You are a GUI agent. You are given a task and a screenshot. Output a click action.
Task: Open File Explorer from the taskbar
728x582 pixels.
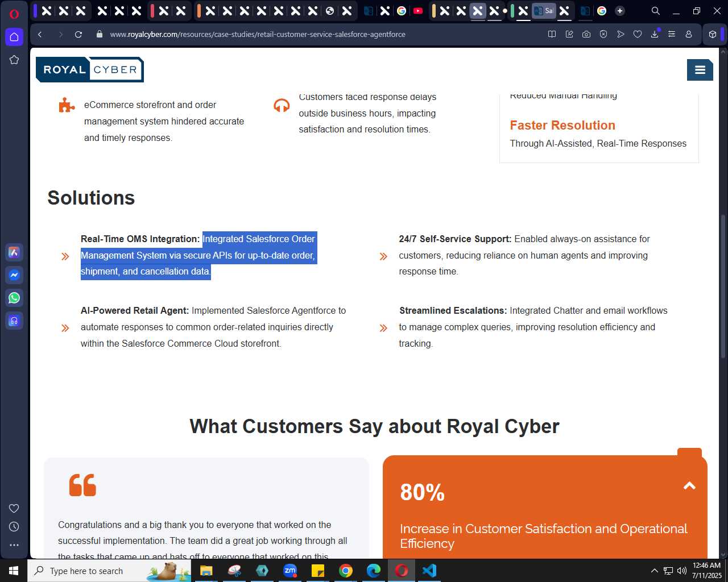pyautogui.click(x=206, y=571)
